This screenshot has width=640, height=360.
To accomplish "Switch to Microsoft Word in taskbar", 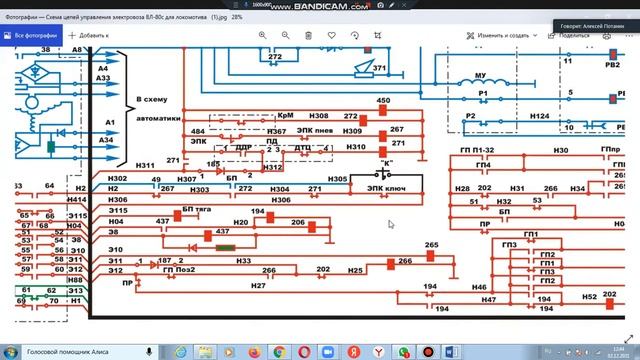I will (451, 352).
